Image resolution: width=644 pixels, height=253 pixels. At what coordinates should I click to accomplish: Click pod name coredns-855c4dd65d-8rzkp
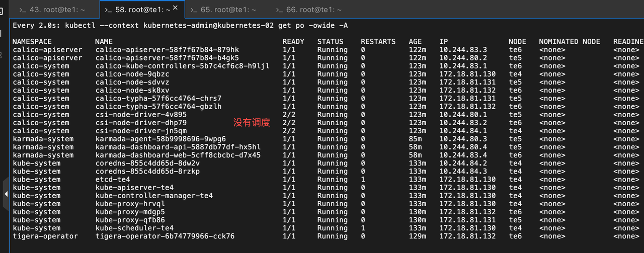pos(147,171)
